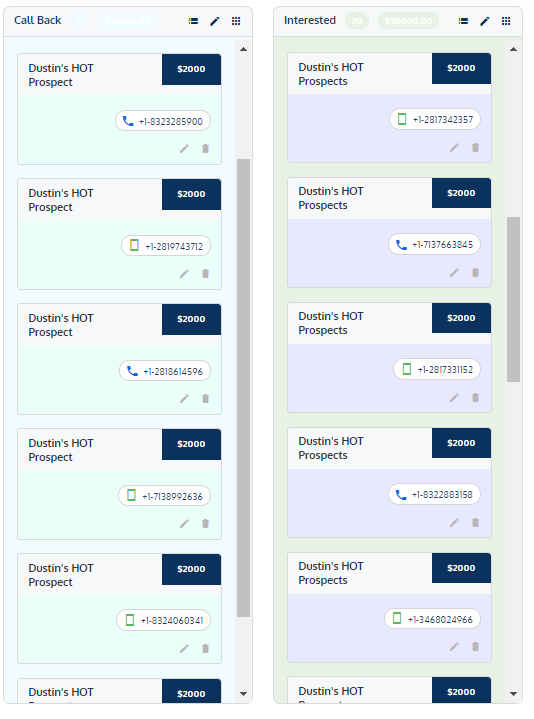Viewport: 534px width, 719px height.
Task: Click list view icon in Interested header
Action: pyautogui.click(x=463, y=21)
